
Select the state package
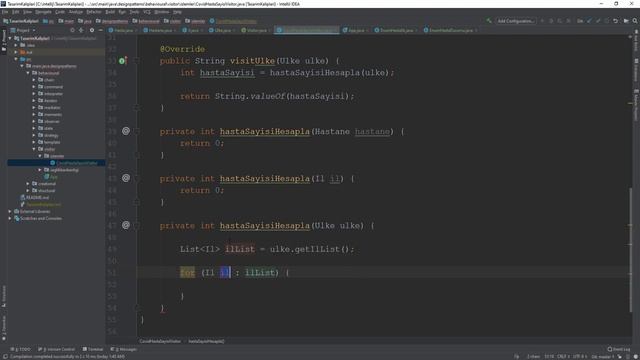click(x=48, y=128)
